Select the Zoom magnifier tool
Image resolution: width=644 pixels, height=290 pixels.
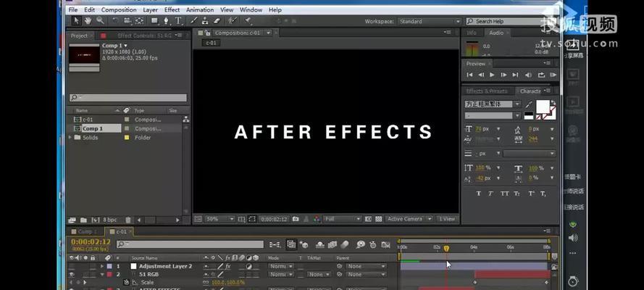(x=100, y=20)
